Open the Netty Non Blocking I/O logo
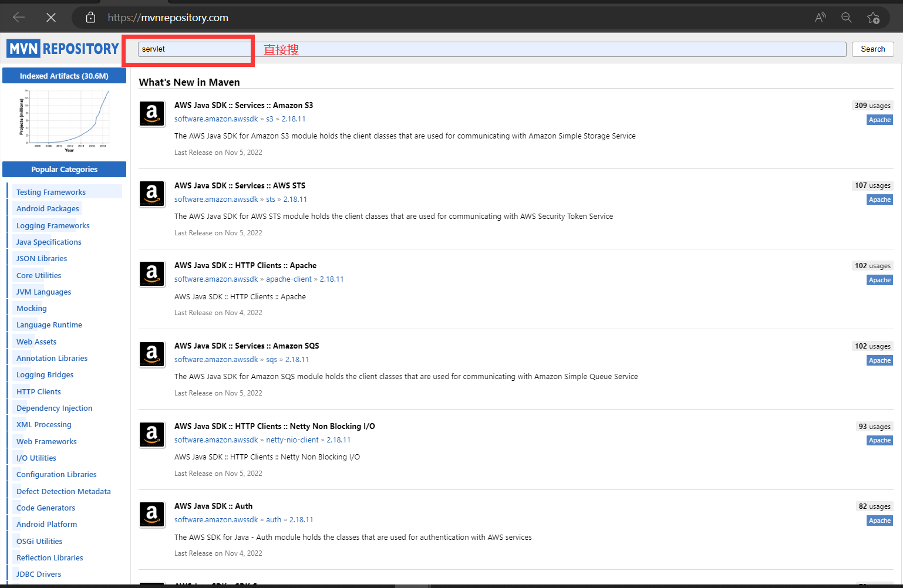 pos(152,435)
